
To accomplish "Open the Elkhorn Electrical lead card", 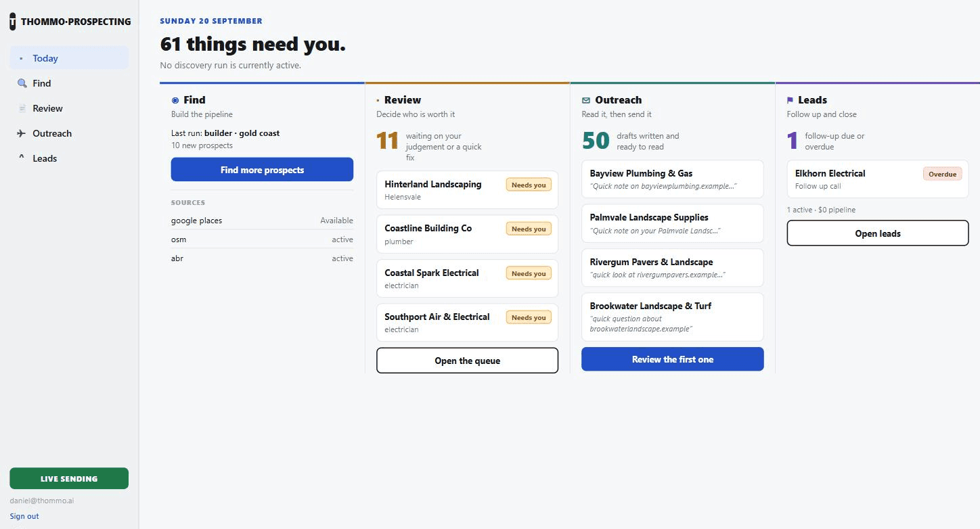I will 878,179.
